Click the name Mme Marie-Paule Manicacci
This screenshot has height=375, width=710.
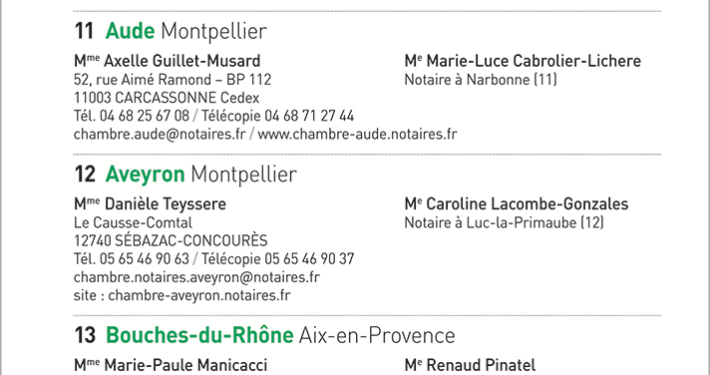(x=171, y=365)
